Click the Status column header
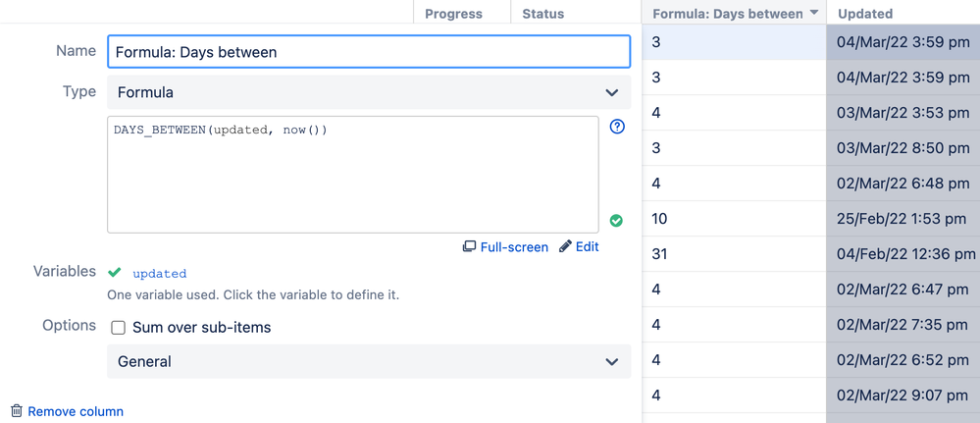The image size is (980, 423). coord(542,14)
